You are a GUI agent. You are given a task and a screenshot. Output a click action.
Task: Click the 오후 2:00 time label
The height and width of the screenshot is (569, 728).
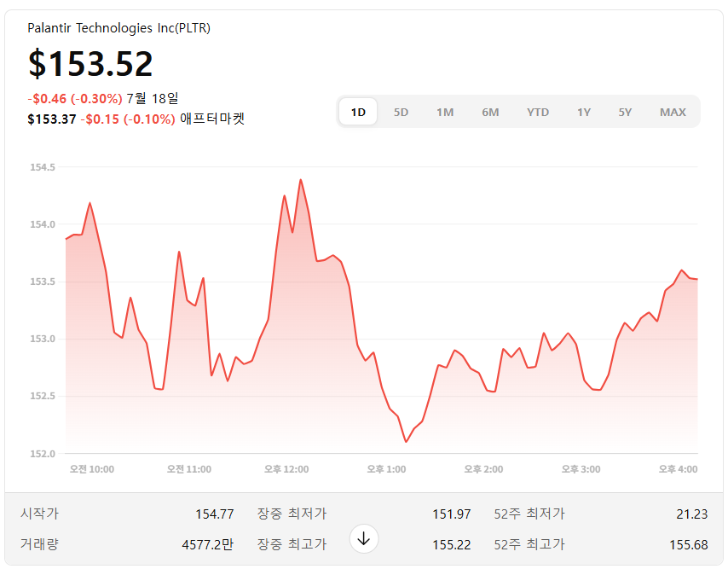(x=484, y=469)
